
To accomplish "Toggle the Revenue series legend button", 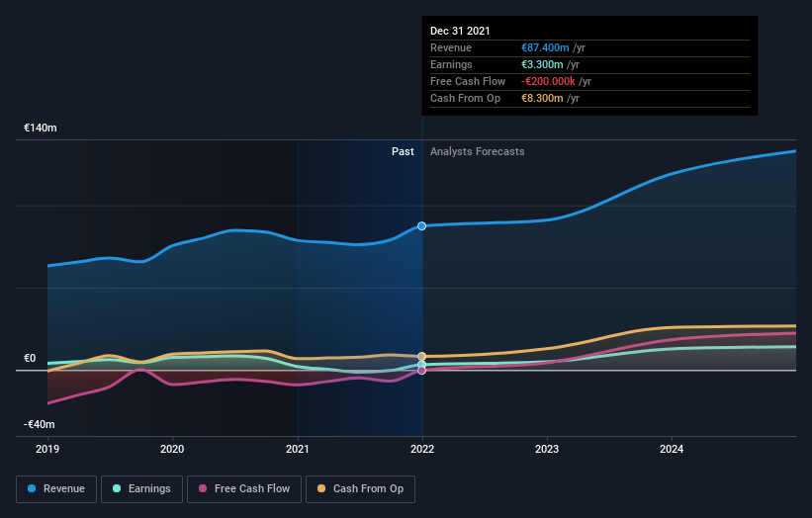I will (x=56, y=489).
